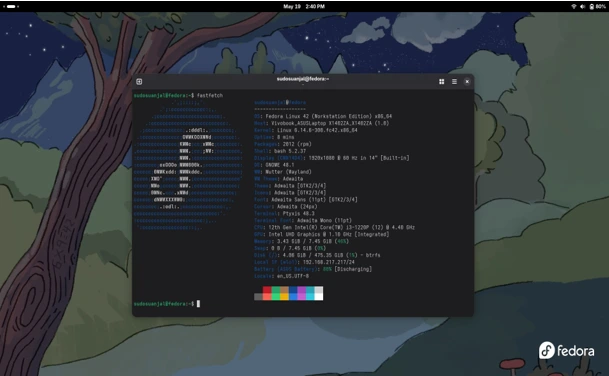Viewport: 609px width, 376px height.
Task: Click the sudosuanjal@fedora header above the info list
Action: [280, 102]
